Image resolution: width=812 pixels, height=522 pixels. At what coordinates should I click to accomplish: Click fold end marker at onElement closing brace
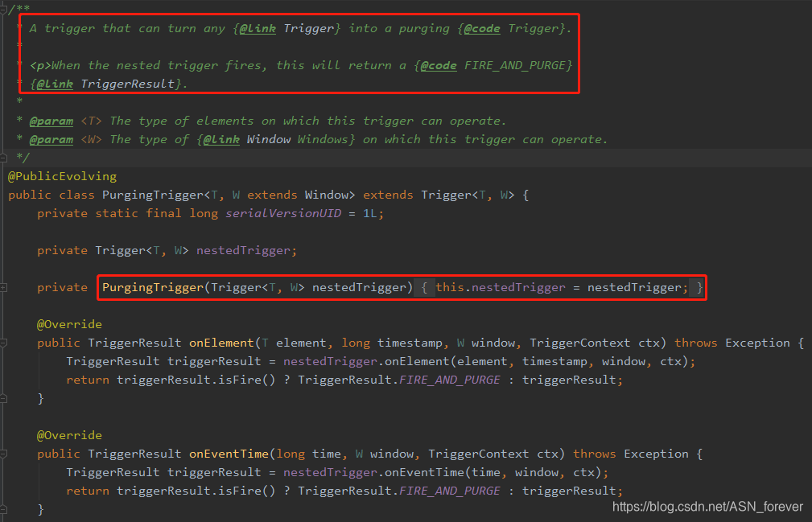[3, 398]
